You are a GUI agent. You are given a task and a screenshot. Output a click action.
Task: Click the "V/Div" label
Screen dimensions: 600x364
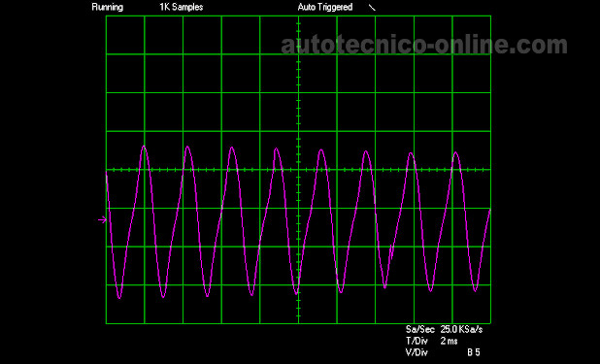pos(417,352)
